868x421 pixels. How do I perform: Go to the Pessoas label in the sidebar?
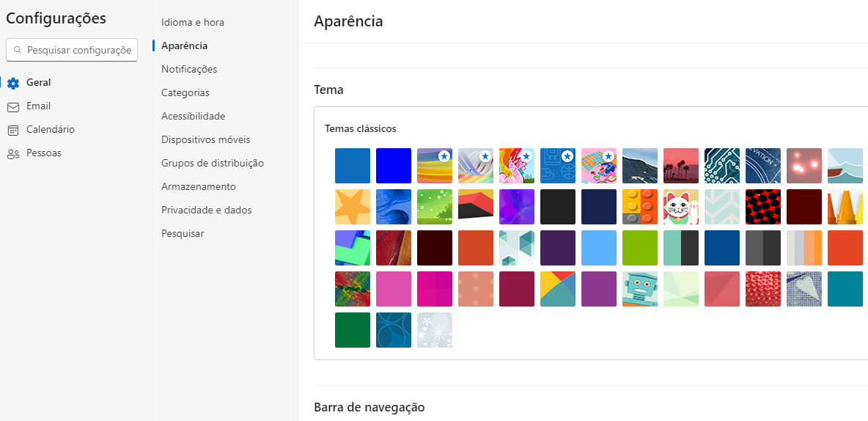(44, 153)
